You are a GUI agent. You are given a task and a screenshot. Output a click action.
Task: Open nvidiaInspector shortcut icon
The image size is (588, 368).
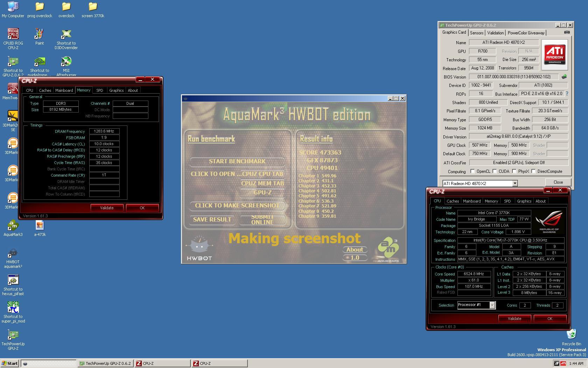coord(40,66)
